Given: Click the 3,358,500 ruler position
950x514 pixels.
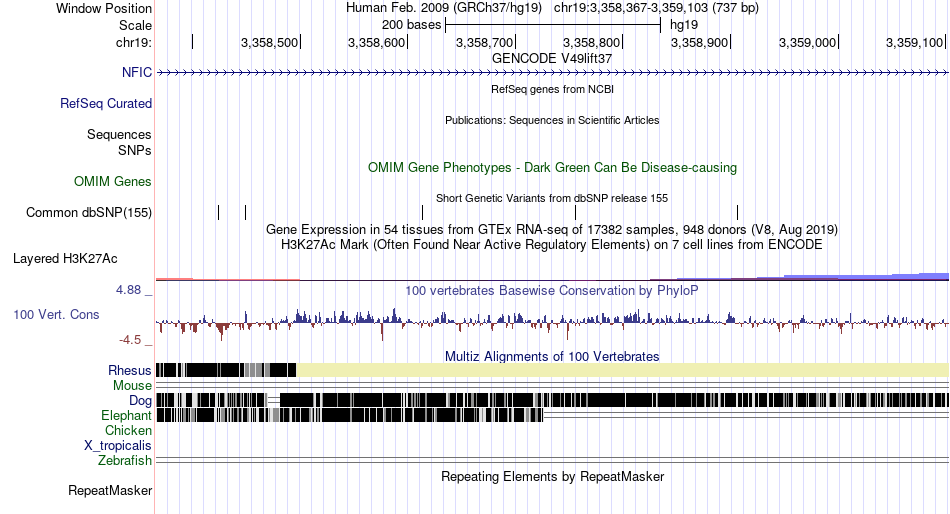Looking at the screenshot, I should (270, 42).
